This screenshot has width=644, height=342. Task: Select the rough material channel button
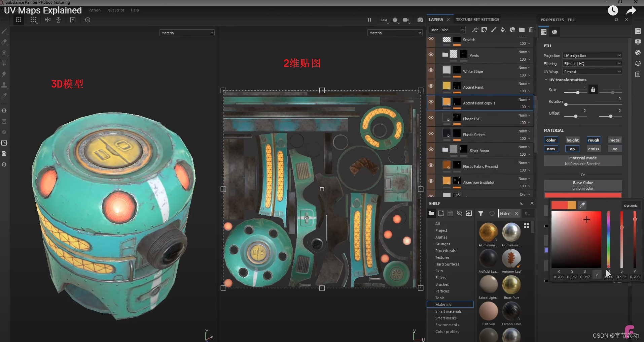[x=594, y=140]
